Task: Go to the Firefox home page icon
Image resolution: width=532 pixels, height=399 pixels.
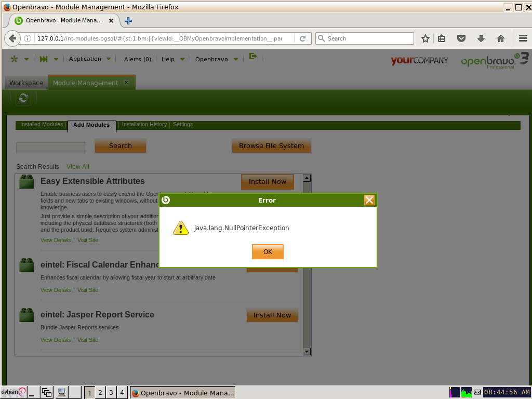Action: (501, 38)
